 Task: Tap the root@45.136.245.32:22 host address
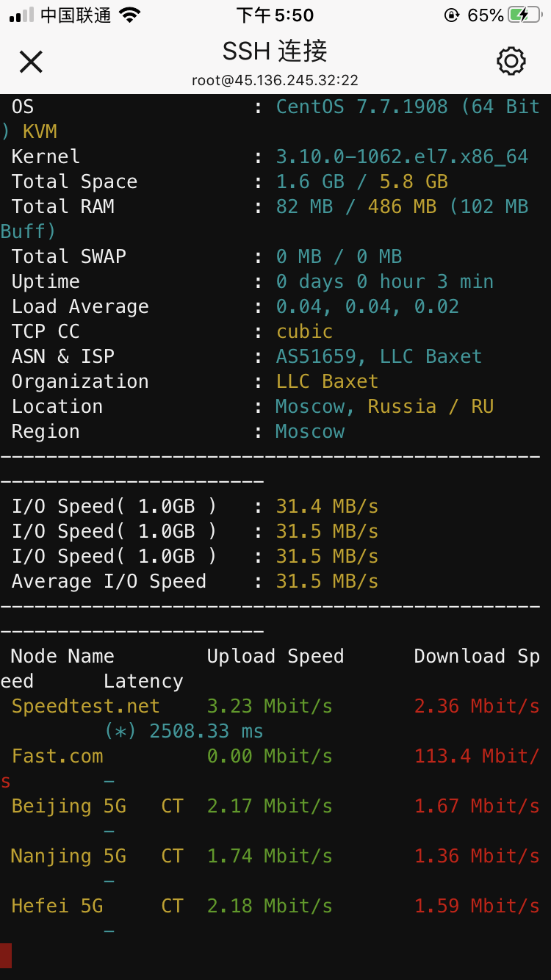(x=275, y=80)
